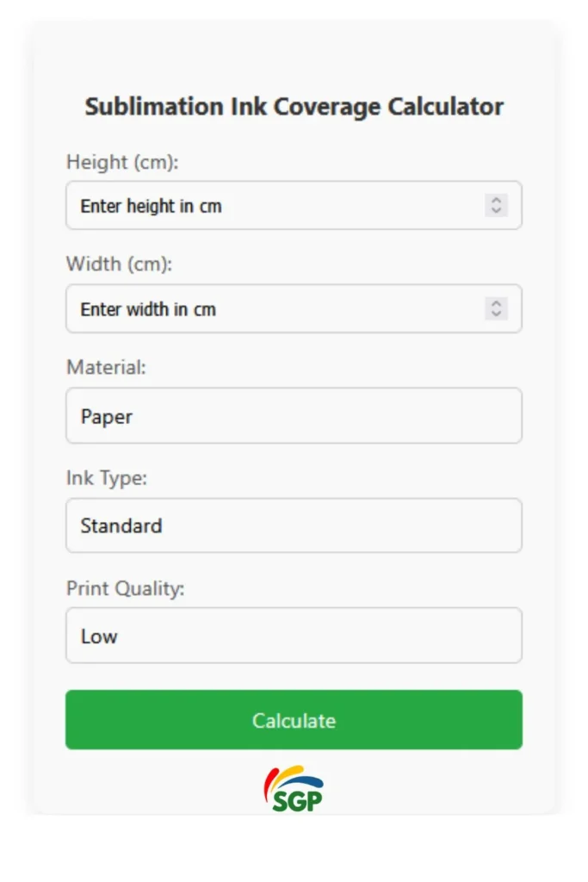
Task: Click the SGP green letters logo
Action: coord(297,800)
